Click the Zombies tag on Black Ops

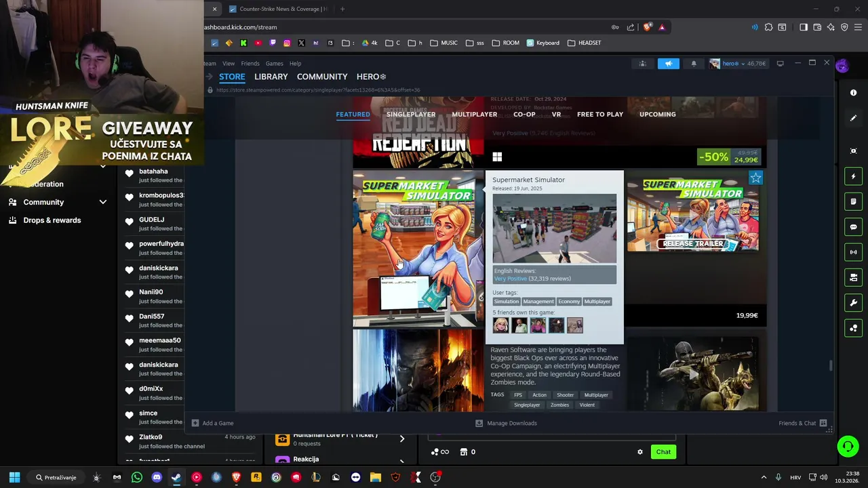coord(559,405)
